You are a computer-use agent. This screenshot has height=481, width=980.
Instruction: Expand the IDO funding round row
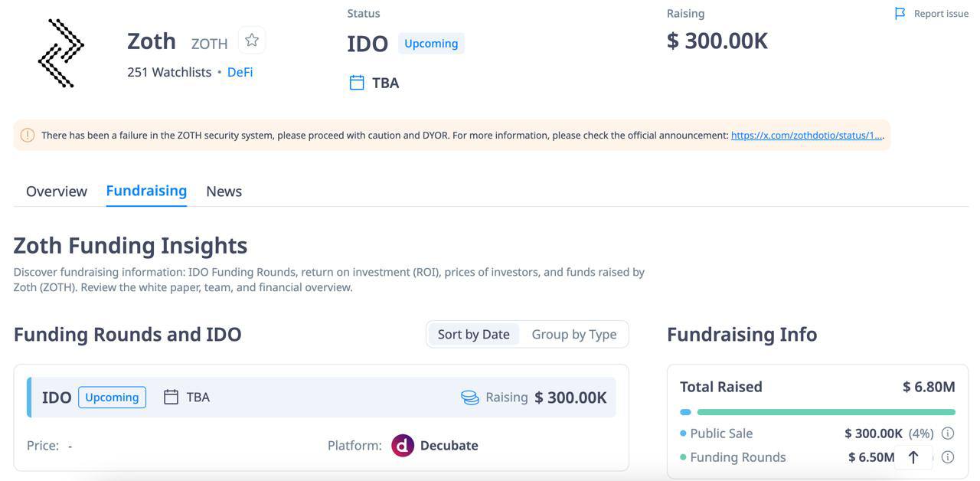[322, 398]
